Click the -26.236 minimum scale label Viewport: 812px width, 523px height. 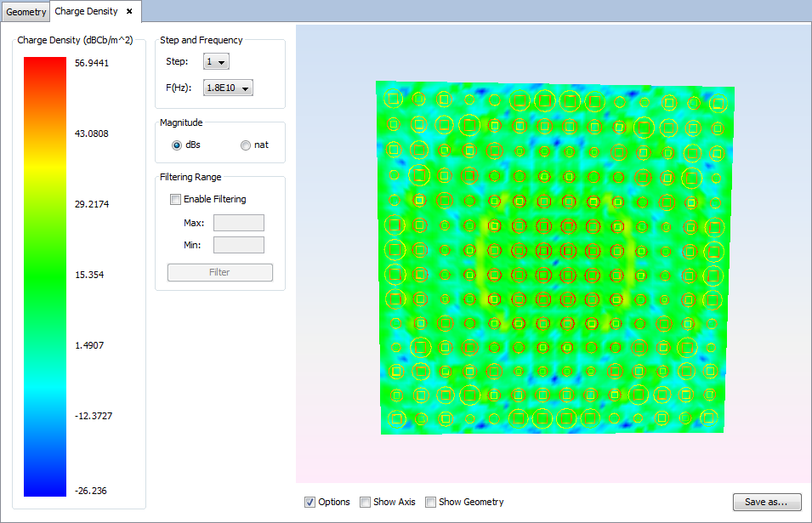pos(91,491)
